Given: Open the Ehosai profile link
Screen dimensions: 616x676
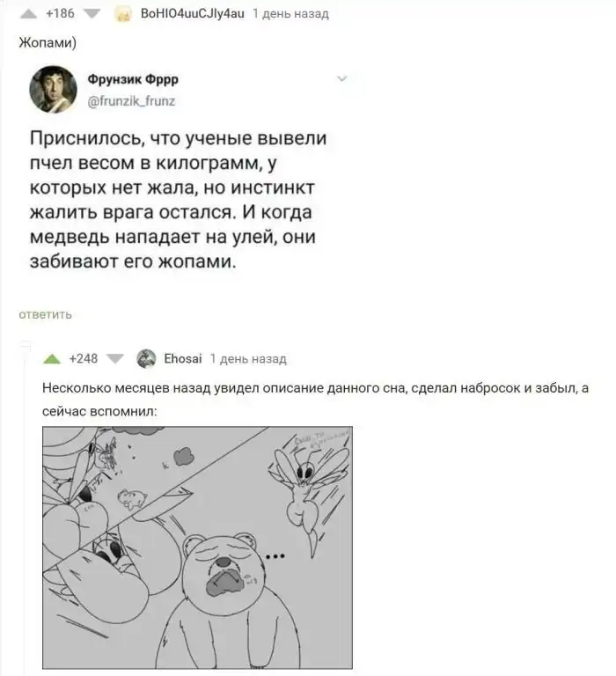Looking at the screenshot, I should [183, 359].
